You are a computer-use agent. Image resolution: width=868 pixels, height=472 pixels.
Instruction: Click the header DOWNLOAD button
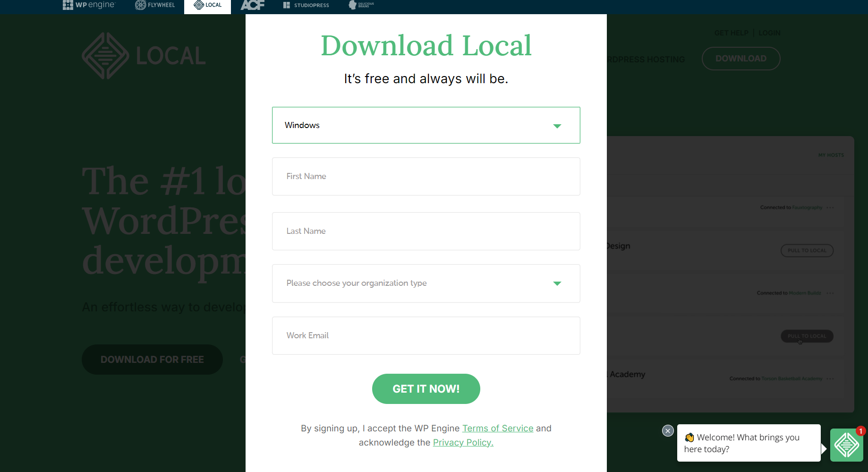pos(741,59)
